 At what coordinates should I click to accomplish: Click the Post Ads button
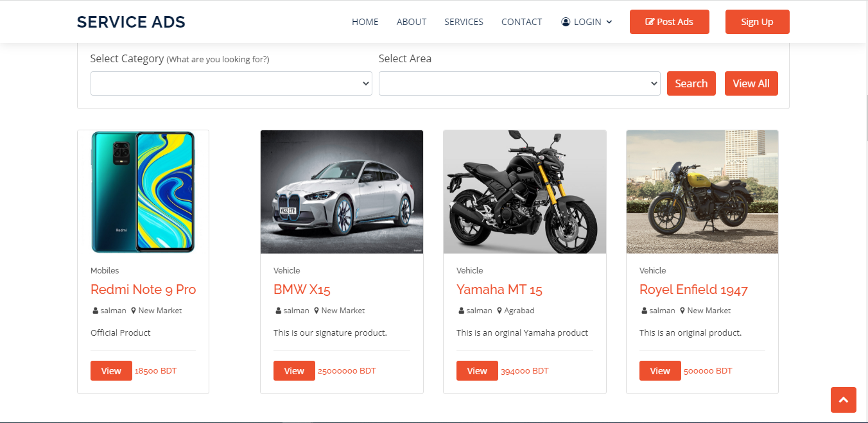(670, 22)
